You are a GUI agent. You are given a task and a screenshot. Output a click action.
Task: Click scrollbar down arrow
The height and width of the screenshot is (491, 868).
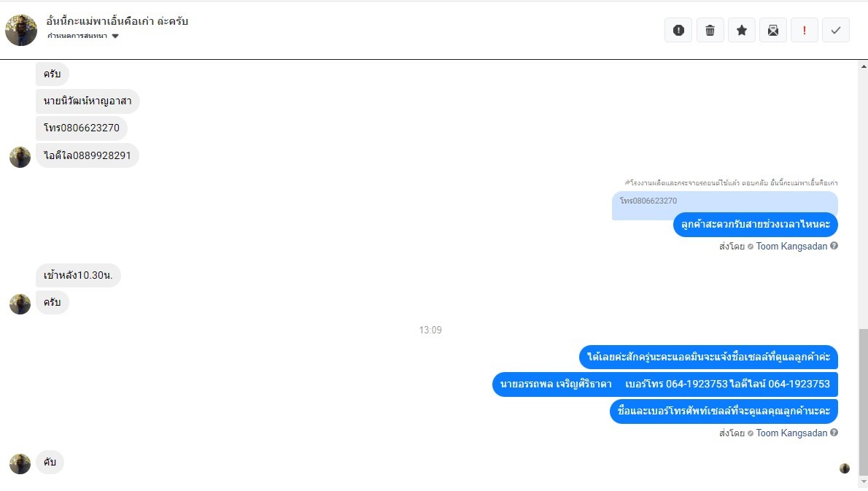[864, 482]
